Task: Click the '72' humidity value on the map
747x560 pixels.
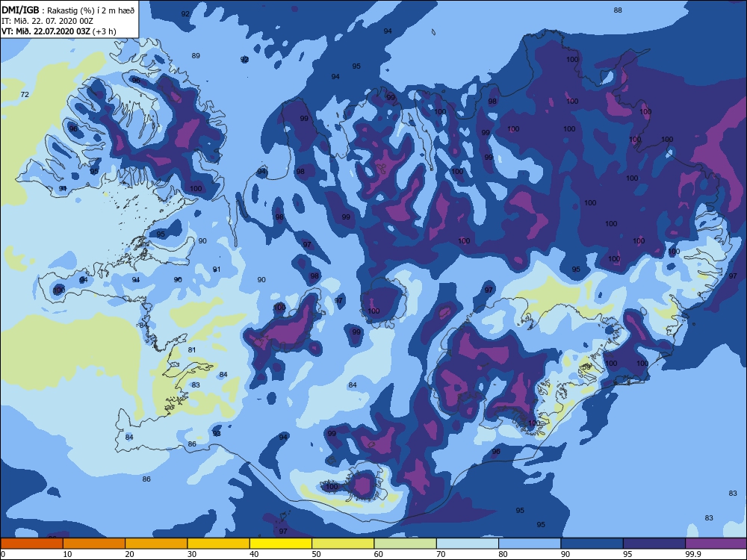Action: tap(25, 94)
